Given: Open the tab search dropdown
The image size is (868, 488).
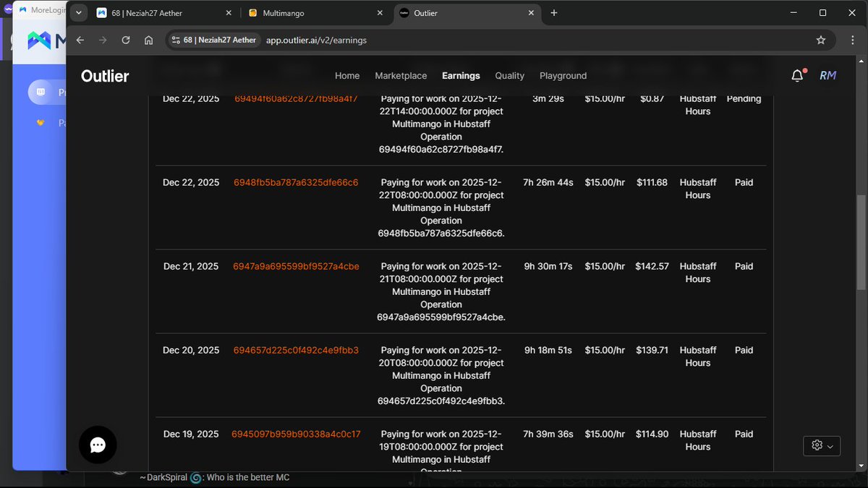Looking at the screenshot, I should click(x=78, y=13).
